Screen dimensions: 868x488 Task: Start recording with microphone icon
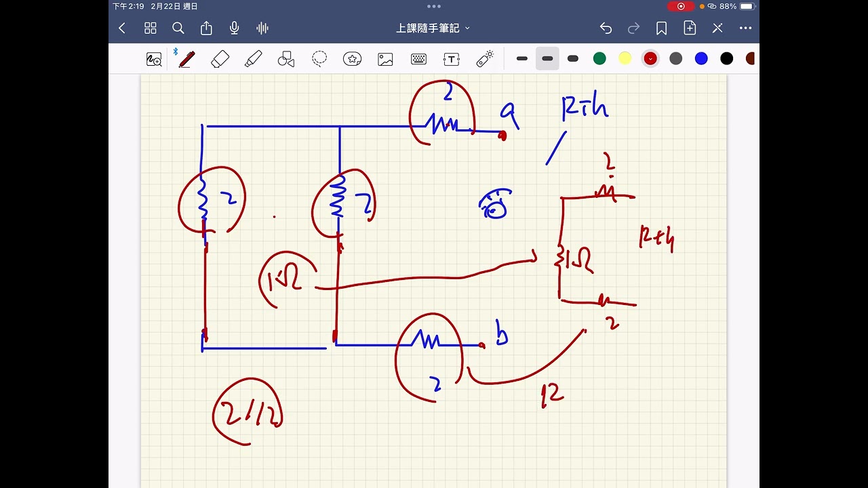(234, 28)
